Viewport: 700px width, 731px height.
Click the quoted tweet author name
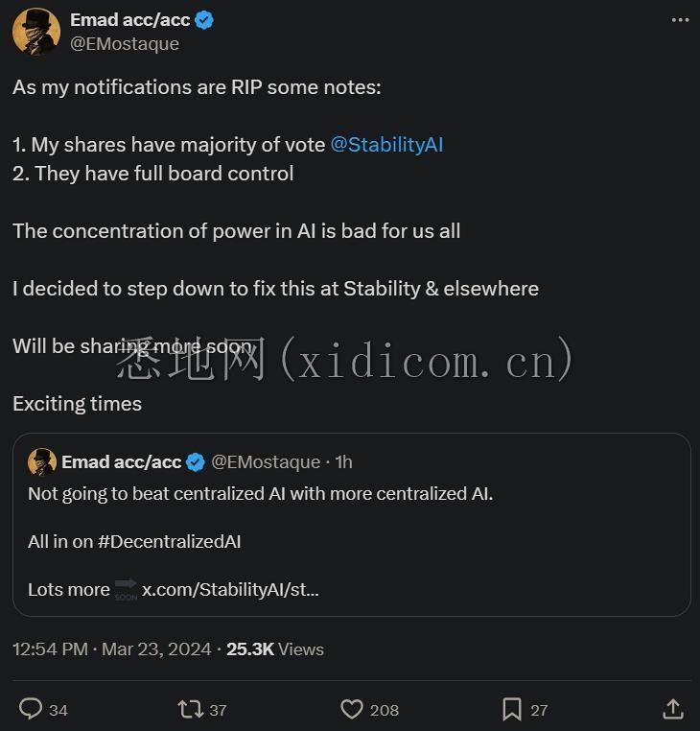(x=122, y=462)
